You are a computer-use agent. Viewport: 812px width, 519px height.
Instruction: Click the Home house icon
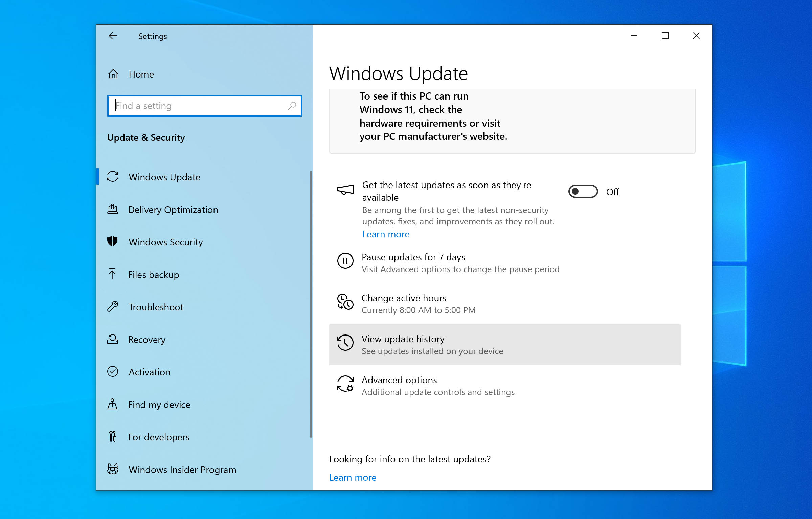click(113, 74)
